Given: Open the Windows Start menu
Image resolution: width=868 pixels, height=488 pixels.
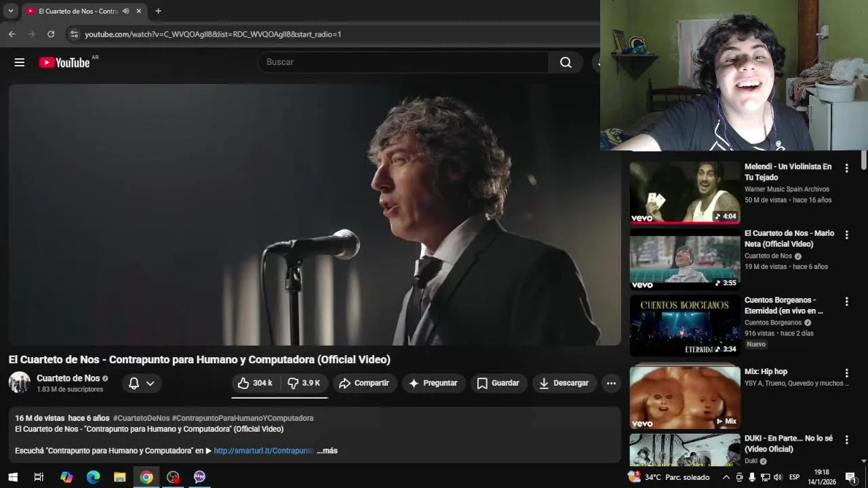Looking at the screenshot, I should click(12, 477).
